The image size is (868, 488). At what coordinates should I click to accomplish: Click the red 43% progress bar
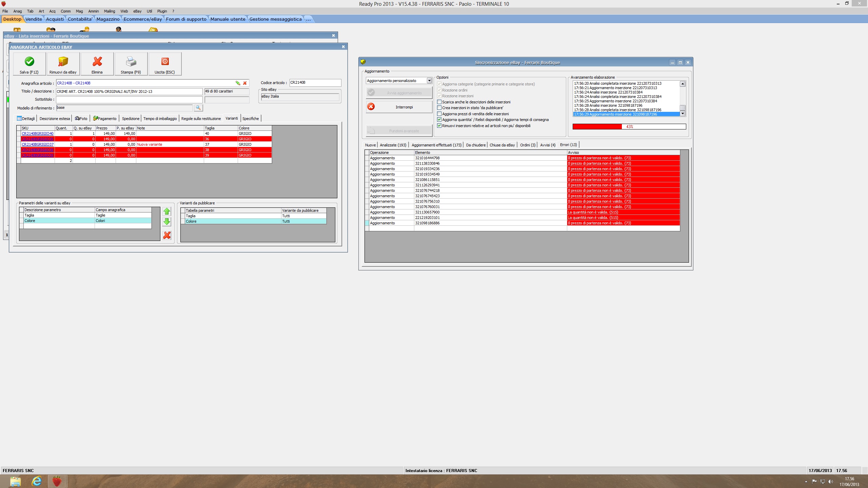[x=629, y=126]
